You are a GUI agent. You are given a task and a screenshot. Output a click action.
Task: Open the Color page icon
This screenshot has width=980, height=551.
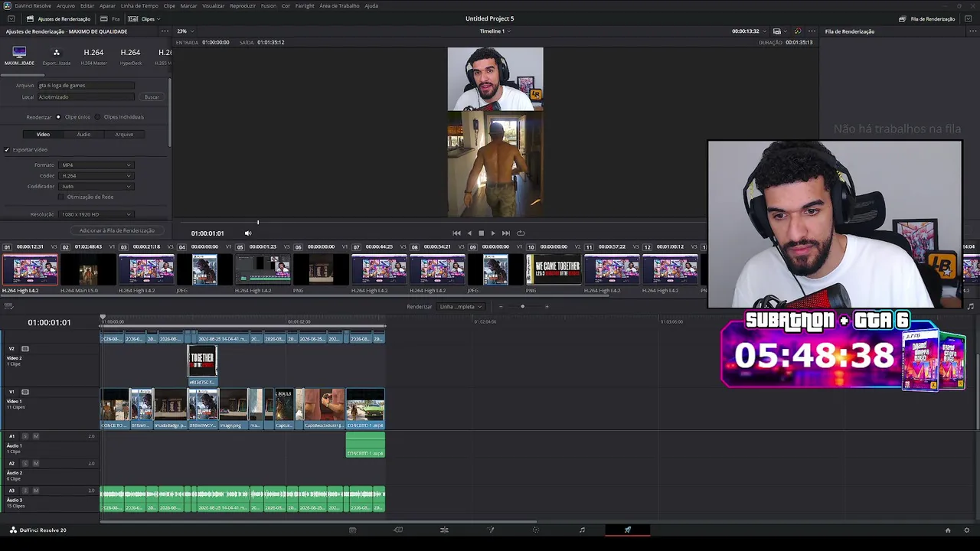point(536,530)
